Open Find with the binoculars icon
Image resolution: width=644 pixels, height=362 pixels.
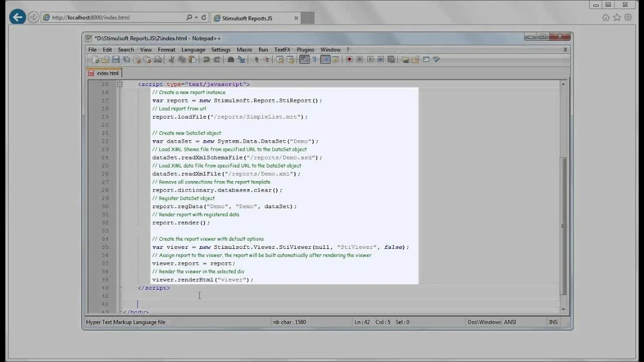(x=231, y=59)
